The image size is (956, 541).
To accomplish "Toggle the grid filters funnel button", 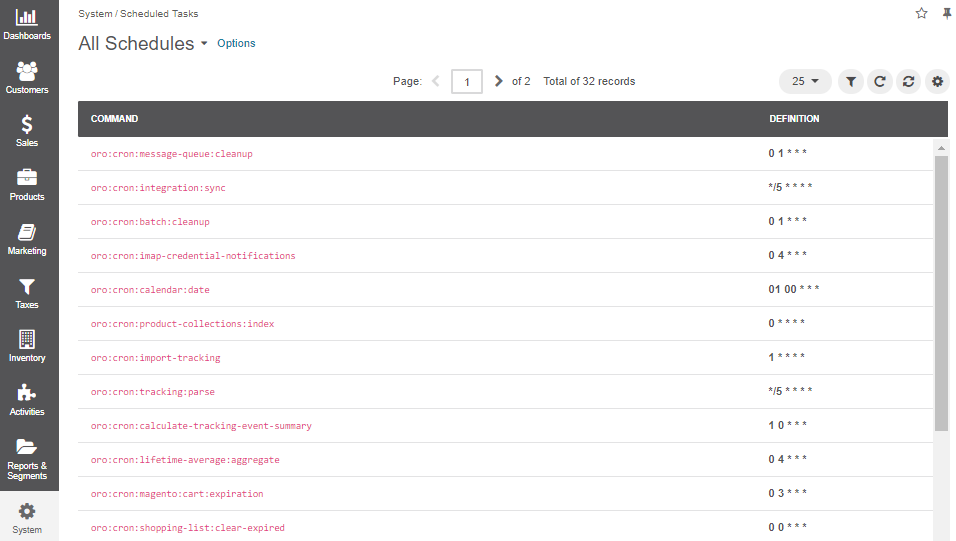I will [x=851, y=81].
